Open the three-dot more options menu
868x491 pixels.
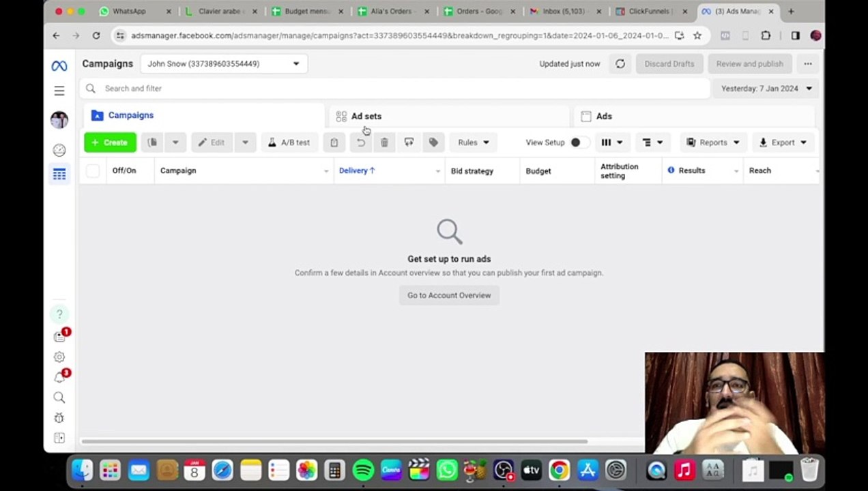[808, 63]
